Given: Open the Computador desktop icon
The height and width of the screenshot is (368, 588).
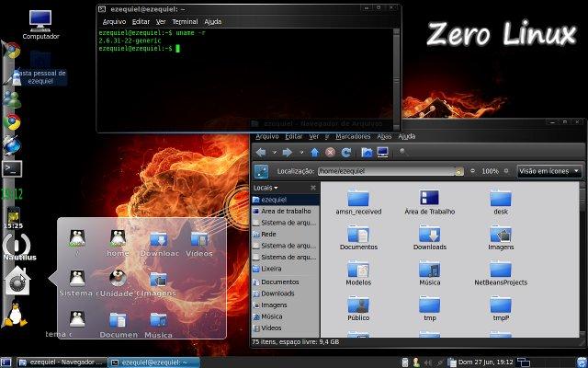Looking at the screenshot, I should pos(40,25).
